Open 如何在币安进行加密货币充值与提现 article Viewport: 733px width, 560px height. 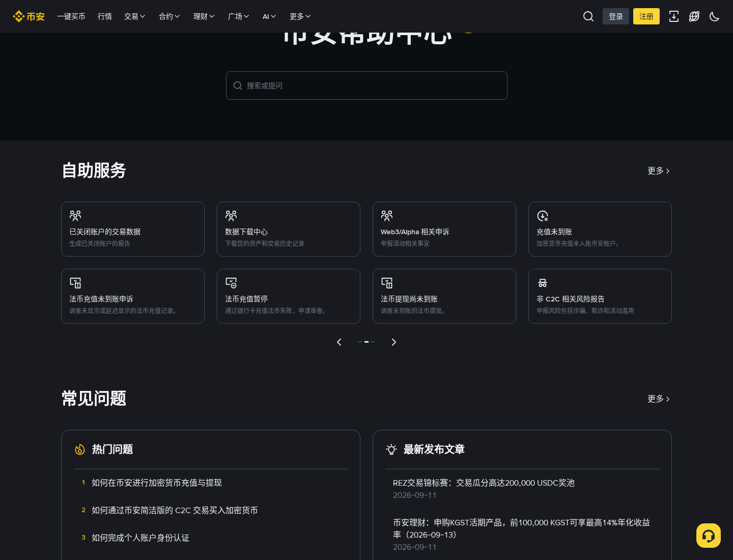click(157, 483)
